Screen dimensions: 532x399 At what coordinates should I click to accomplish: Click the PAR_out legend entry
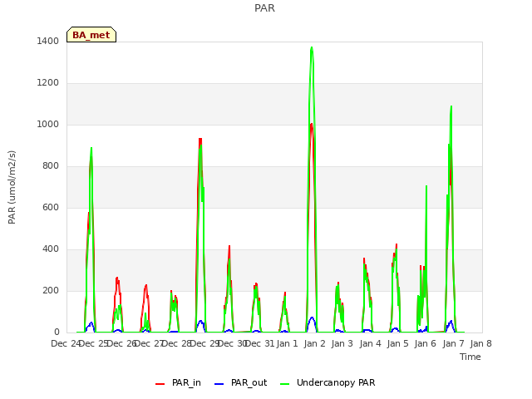tap(241, 382)
